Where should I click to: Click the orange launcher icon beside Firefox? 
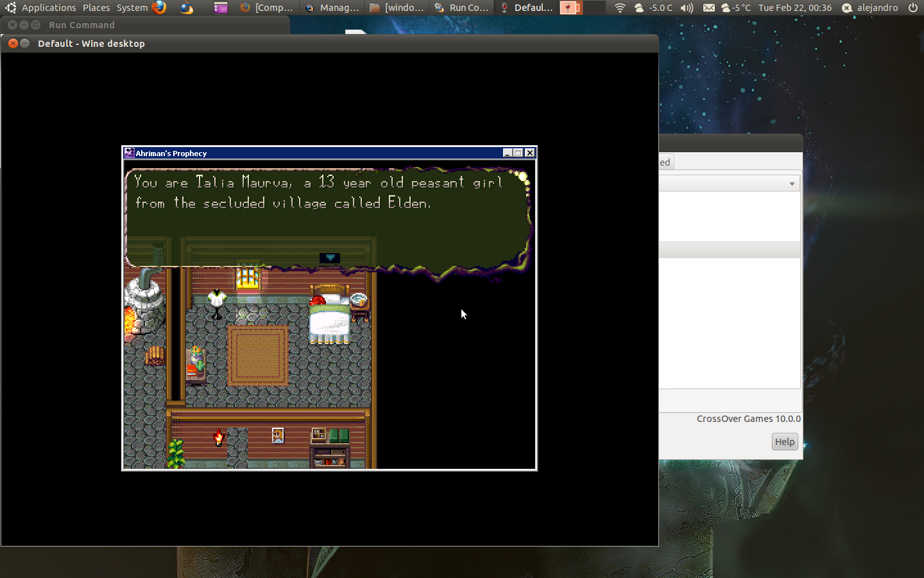click(186, 8)
